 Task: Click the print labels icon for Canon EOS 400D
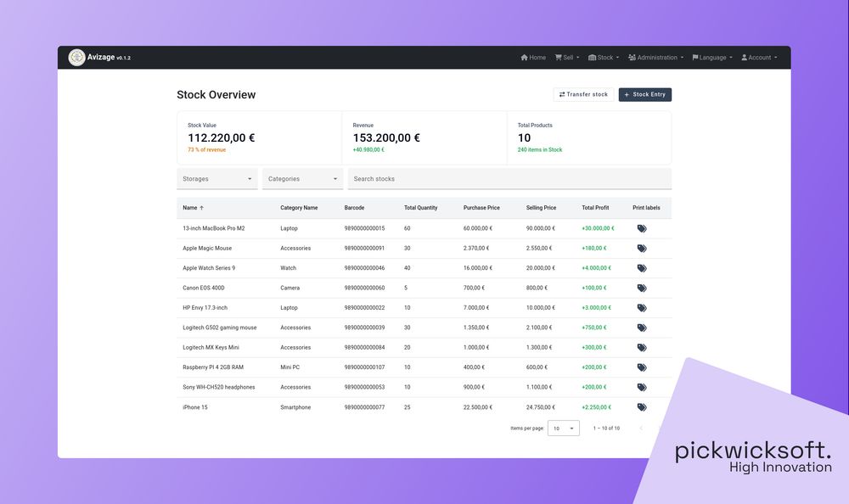pos(642,288)
